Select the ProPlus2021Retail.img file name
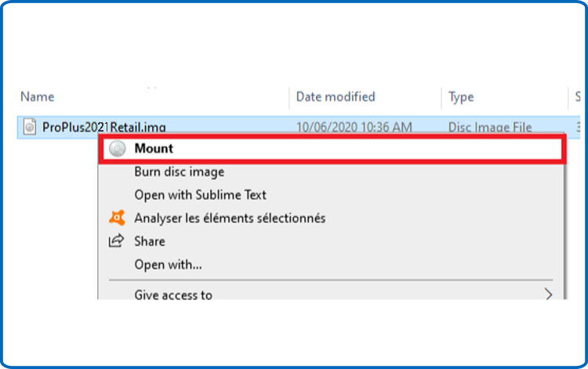Viewport: 588px width, 369px height. point(103,126)
